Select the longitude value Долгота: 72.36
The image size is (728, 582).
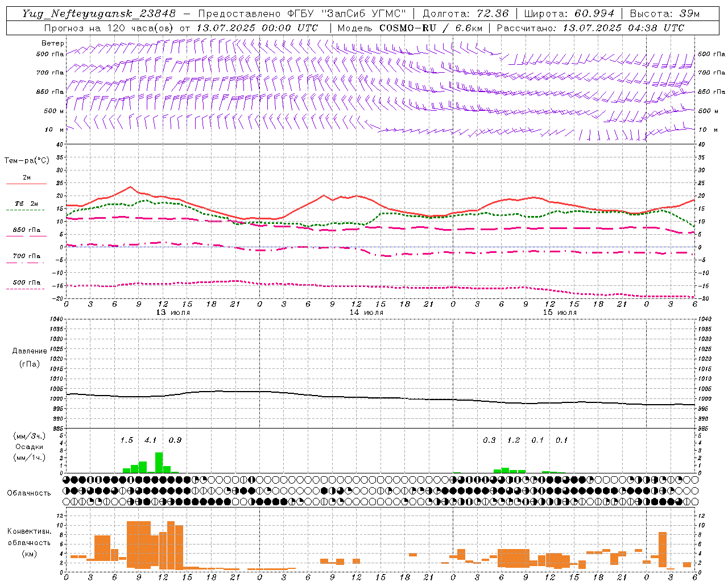click(465, 14)
